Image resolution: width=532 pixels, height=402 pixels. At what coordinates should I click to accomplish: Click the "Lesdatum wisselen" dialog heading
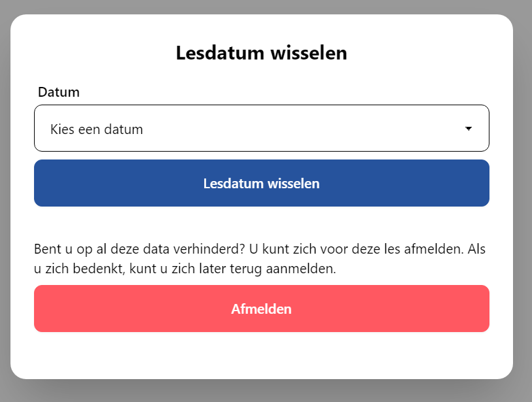tap(261, 53)
